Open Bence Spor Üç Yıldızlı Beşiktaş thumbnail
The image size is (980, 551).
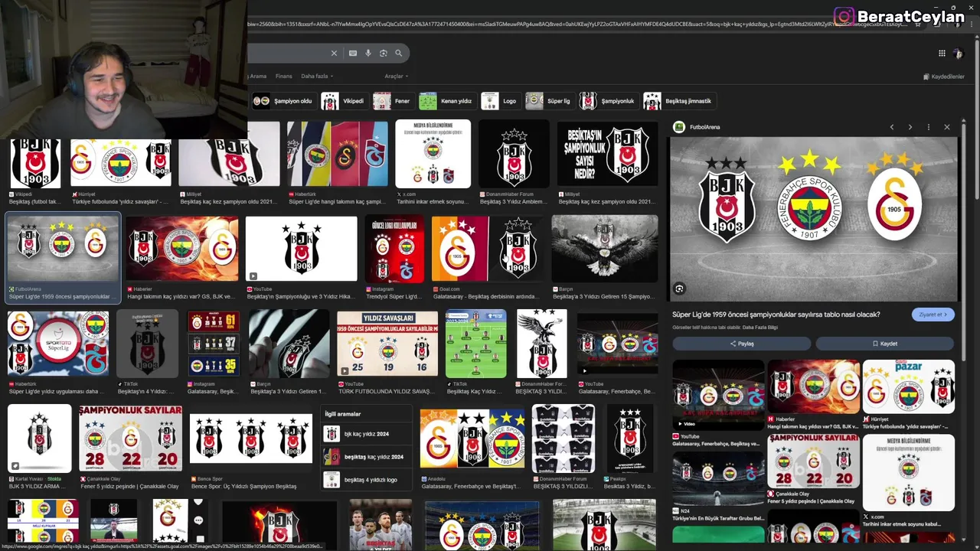[x=251, y=439]
